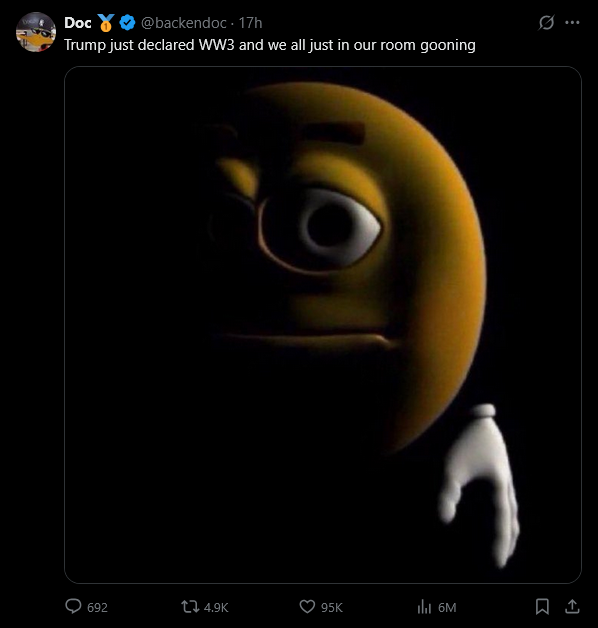
Task: Share the post via upload arrow icon
Action: point(572,606)
